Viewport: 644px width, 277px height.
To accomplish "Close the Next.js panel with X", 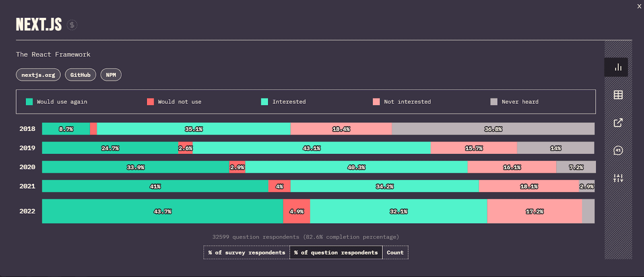I will pyautogui.click(x=639, y=6).
